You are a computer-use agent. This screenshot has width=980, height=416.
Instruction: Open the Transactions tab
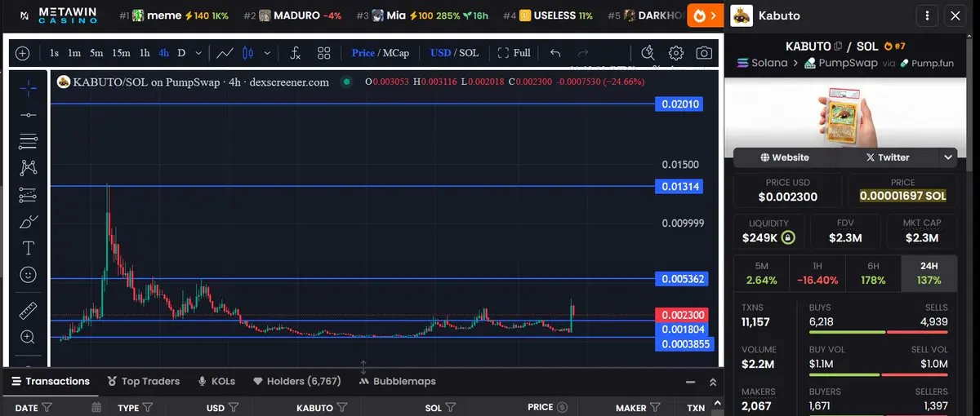tap(49, 381)
